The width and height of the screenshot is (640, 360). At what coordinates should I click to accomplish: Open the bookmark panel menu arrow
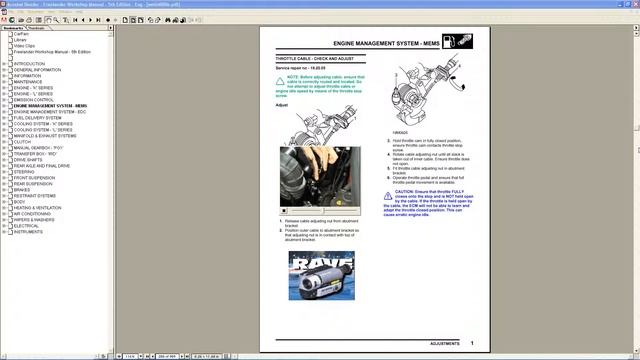111,28
